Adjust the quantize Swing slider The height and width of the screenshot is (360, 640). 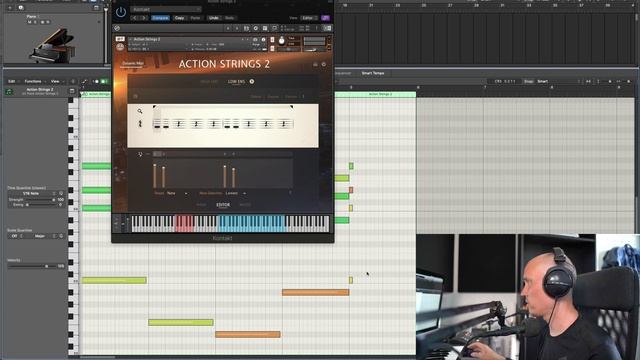coord(40,204)
